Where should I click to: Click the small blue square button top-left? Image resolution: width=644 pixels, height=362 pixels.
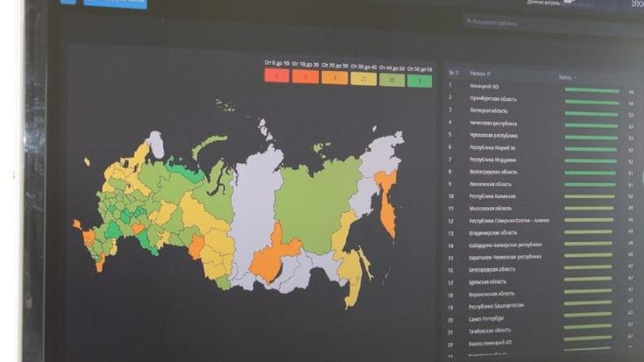pos(68,1)
